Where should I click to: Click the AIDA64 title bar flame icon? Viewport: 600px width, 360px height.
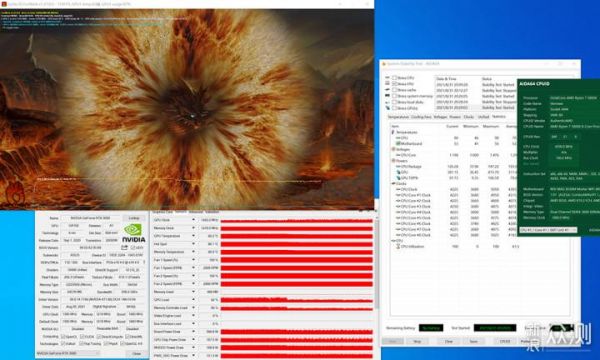click(x=384, y=64)
